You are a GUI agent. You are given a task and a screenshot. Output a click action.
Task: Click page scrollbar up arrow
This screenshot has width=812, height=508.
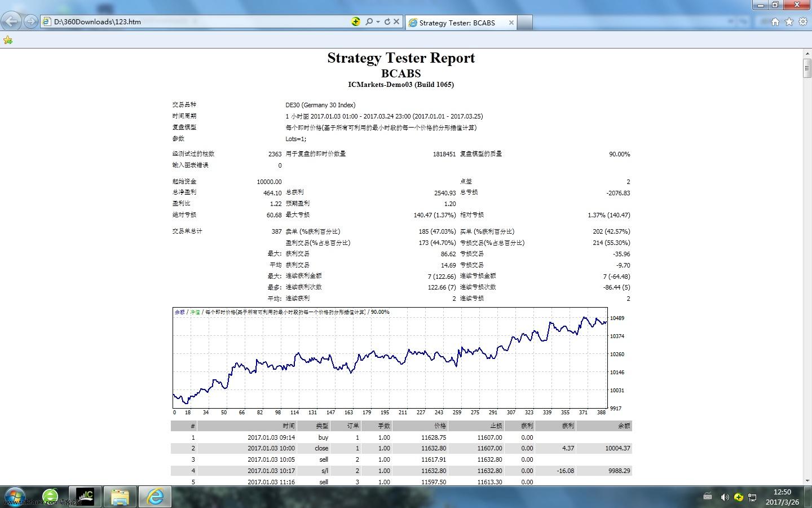click(807, 54)
